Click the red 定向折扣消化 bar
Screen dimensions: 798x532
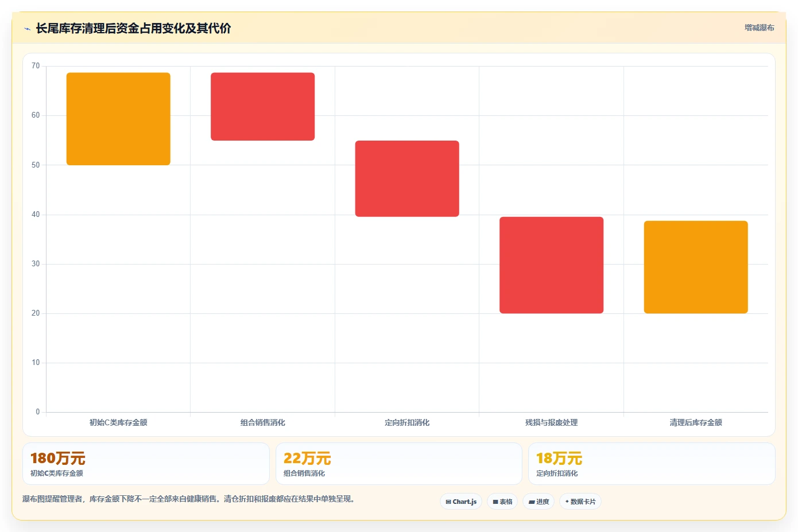click(x=407, y=178)
